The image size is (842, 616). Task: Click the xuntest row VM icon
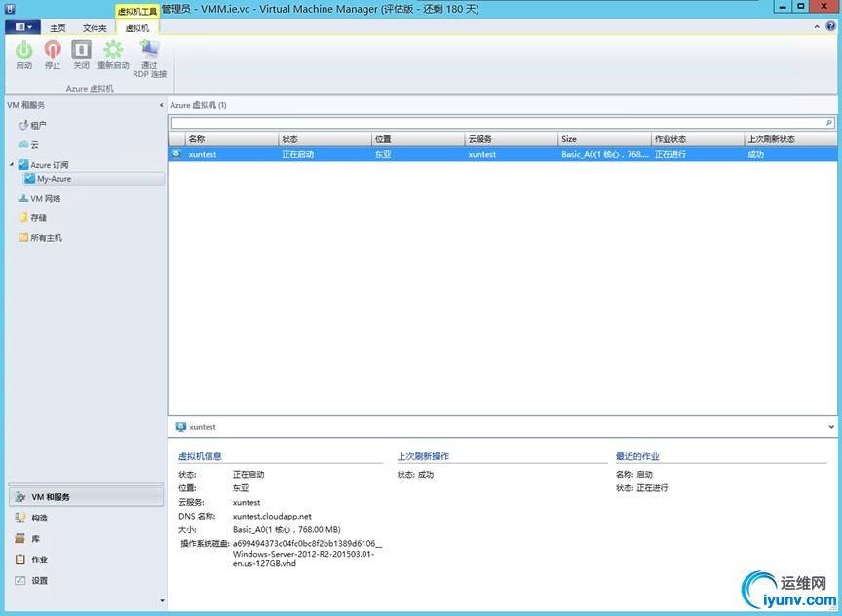176,154
